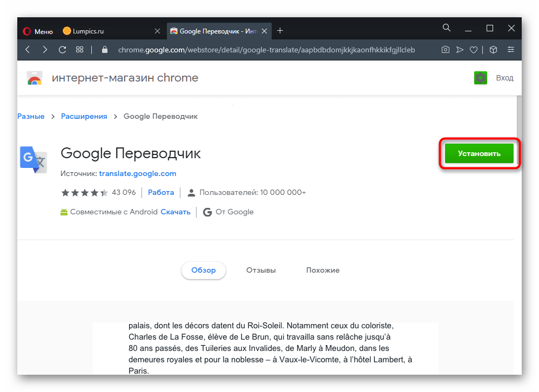Image resolution: width=539 pixels, height=392 pixels.
Task: Click the French text preview screenshot
Action: pos(266,348)
